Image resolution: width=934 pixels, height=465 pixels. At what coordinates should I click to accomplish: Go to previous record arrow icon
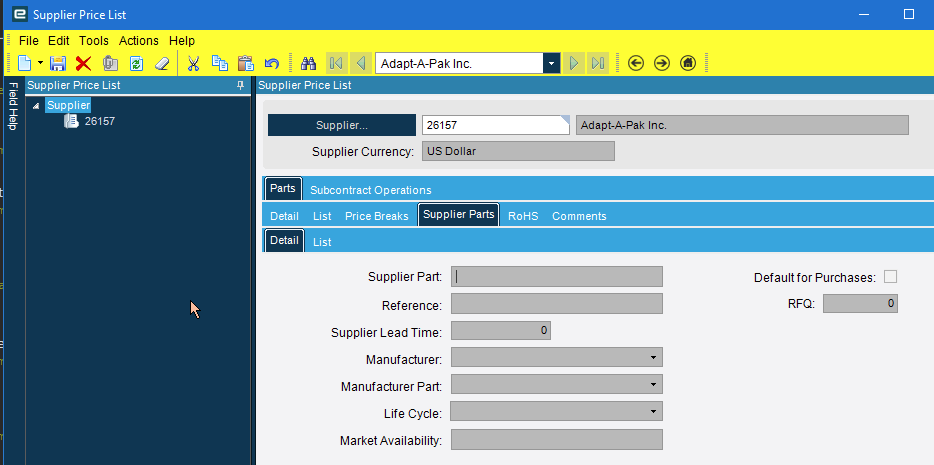(x=360, y=63)
